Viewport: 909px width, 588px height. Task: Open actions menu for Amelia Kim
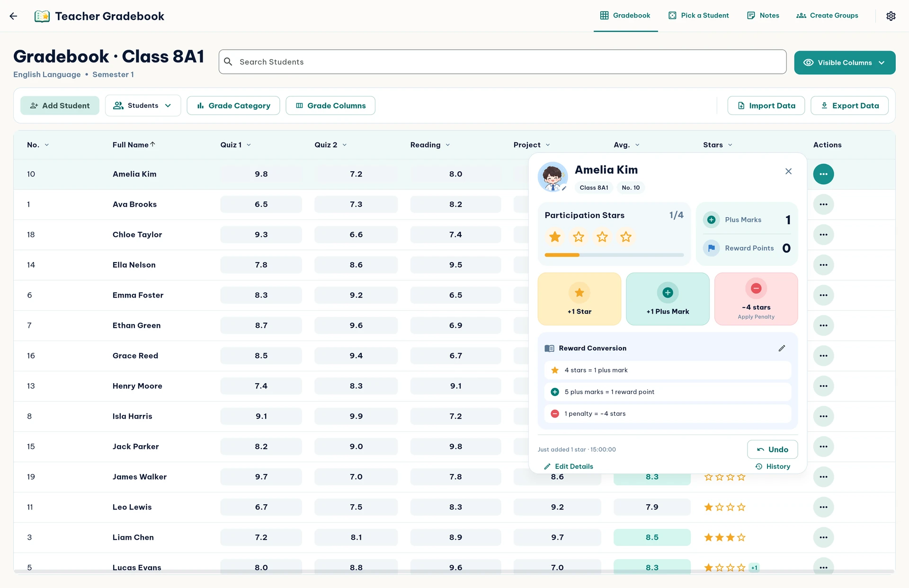click(x=823, y=174)
